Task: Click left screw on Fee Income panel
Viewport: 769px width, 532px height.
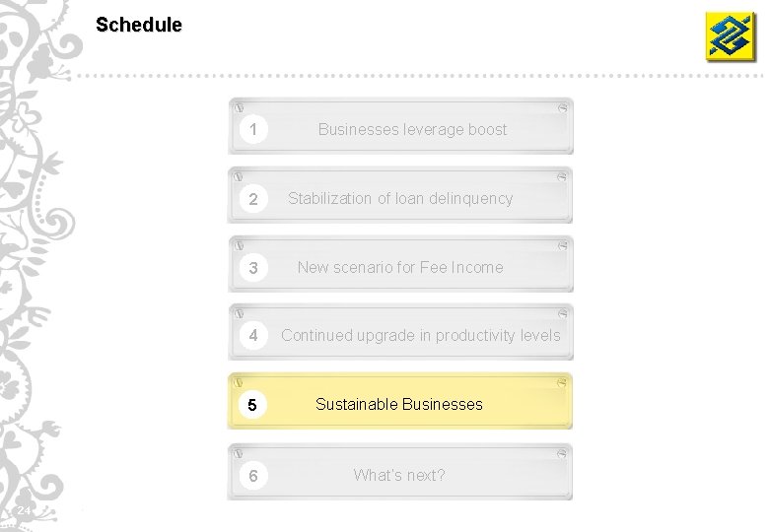Action: coord(240,245)
